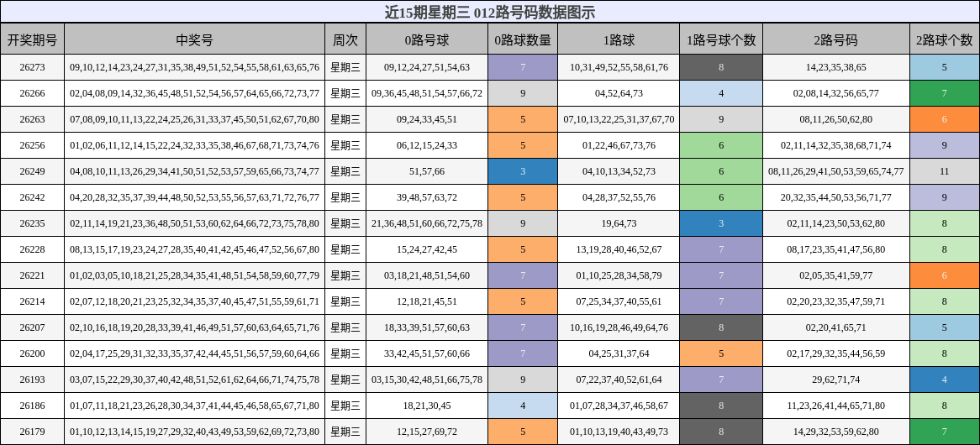Select issue number 26263
This screenshot has height=445, width=980.
click(x=32, y=119)
